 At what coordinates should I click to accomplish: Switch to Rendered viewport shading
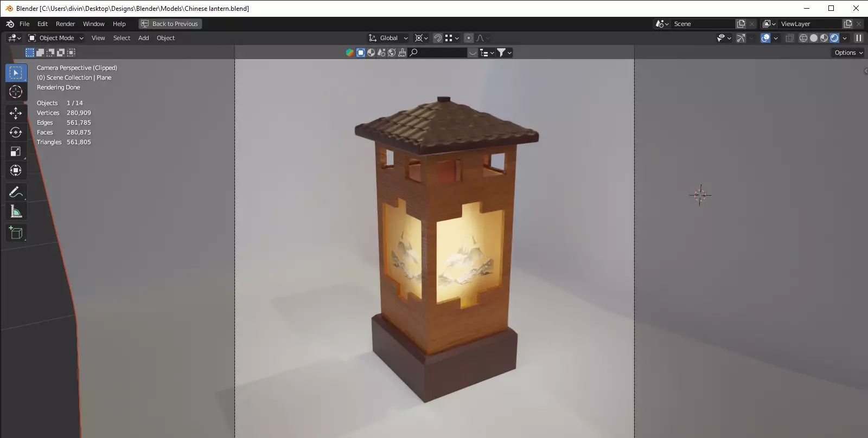[x=834, y=38]
